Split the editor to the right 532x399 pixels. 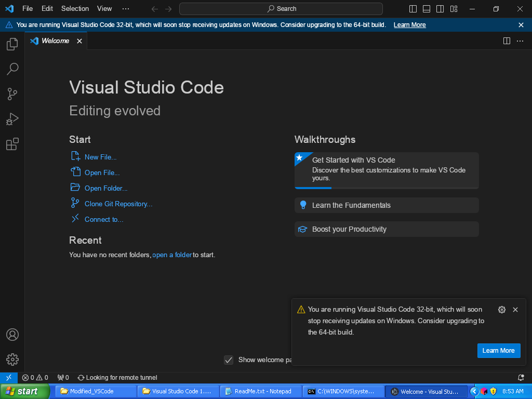pyautogui.click(x=507, y=41)
